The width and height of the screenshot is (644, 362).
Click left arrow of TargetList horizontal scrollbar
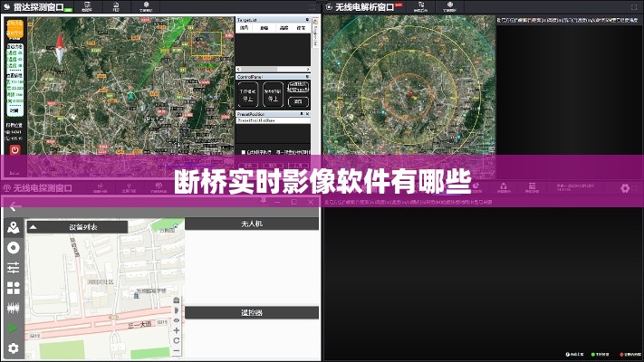pos(238,69)
